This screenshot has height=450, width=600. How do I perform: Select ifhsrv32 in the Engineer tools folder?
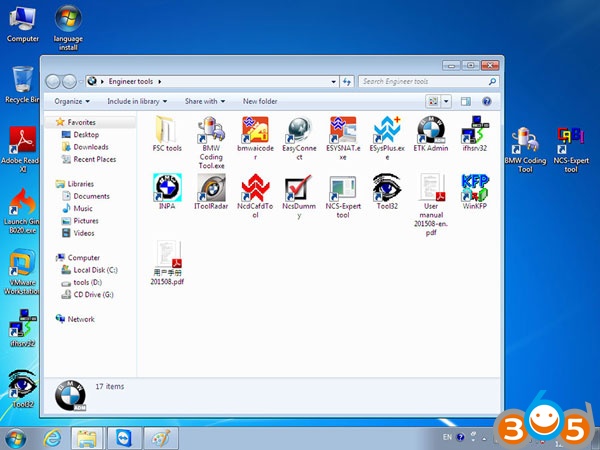(x=474, y=134)
